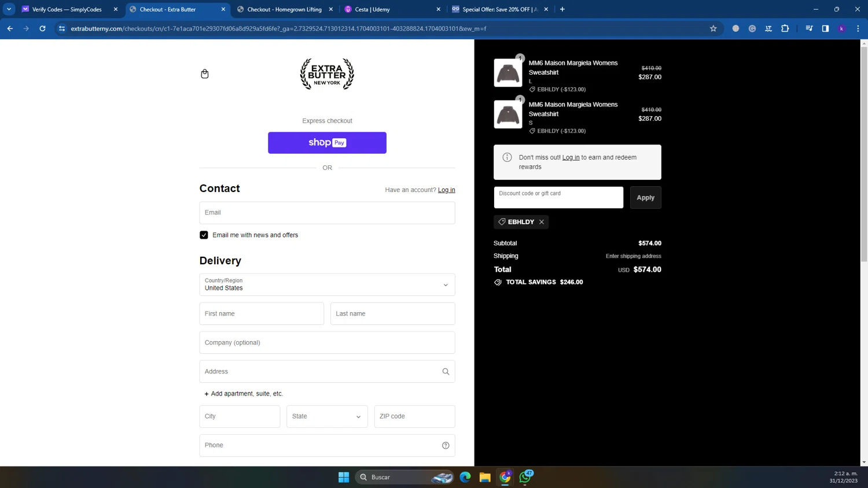Click the Company (optional) field
Image resolution: width=868 pixels, height=488 pixels.
point(327,343)
